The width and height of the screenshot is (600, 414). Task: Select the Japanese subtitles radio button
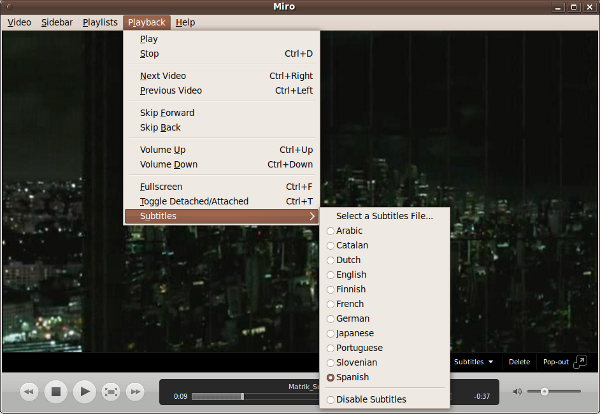331,333
